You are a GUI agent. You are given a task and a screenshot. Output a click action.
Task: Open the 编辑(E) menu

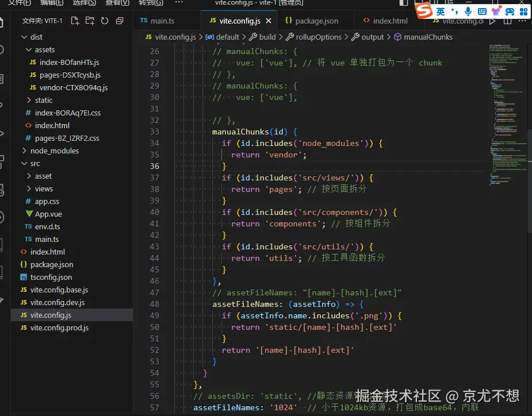pos(52,3)
